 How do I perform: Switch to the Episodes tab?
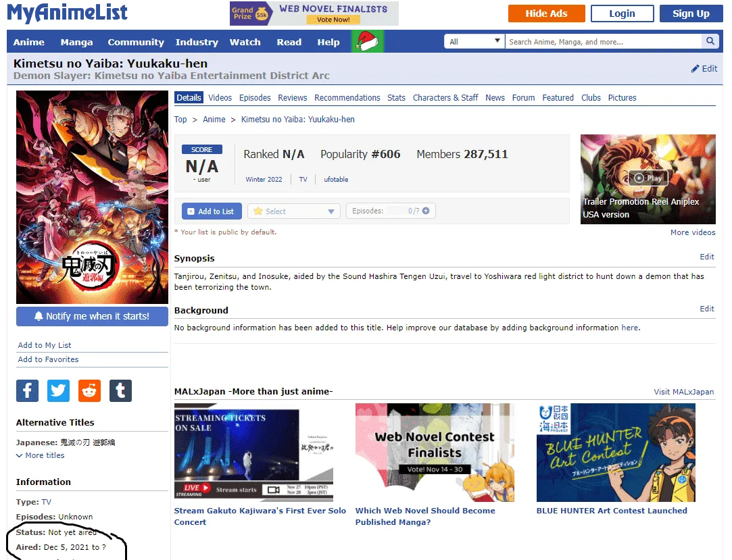click(x=255, y=97)
